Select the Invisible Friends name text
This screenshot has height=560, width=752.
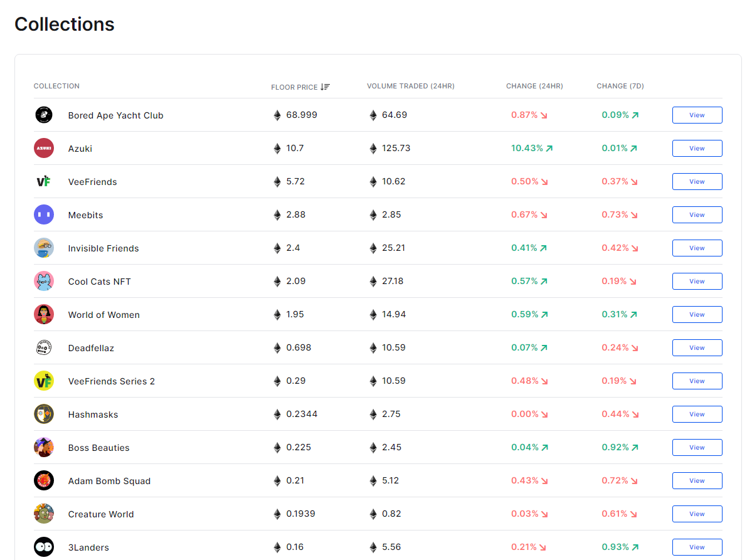[103, 248]
